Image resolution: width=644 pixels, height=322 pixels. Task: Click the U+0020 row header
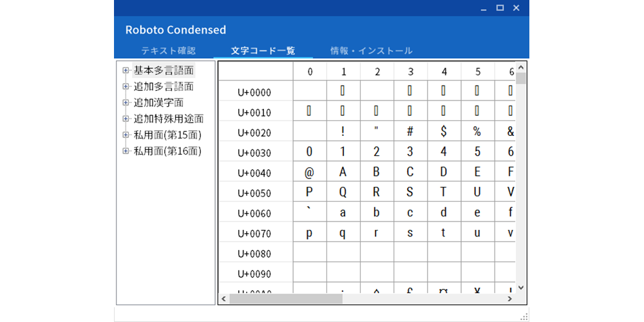(256, 131)
